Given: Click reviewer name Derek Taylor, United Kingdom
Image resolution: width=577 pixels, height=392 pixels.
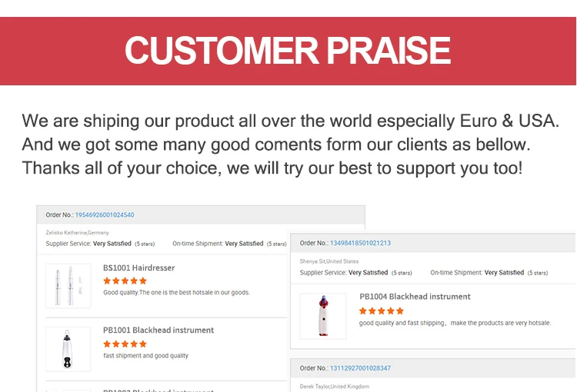Looking at the screenshot, I should [x=334, y=386].
